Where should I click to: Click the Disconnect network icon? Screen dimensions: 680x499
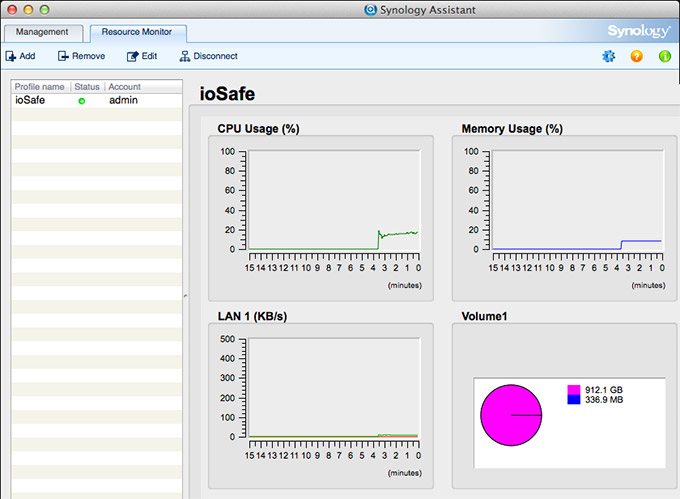point(185,56)
